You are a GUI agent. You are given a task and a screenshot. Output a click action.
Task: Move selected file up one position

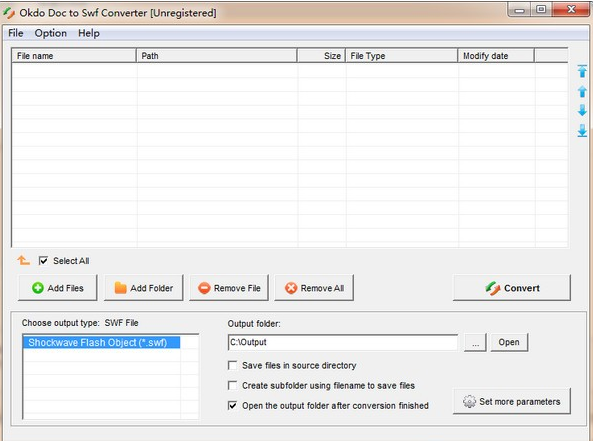tap(582, 91)
